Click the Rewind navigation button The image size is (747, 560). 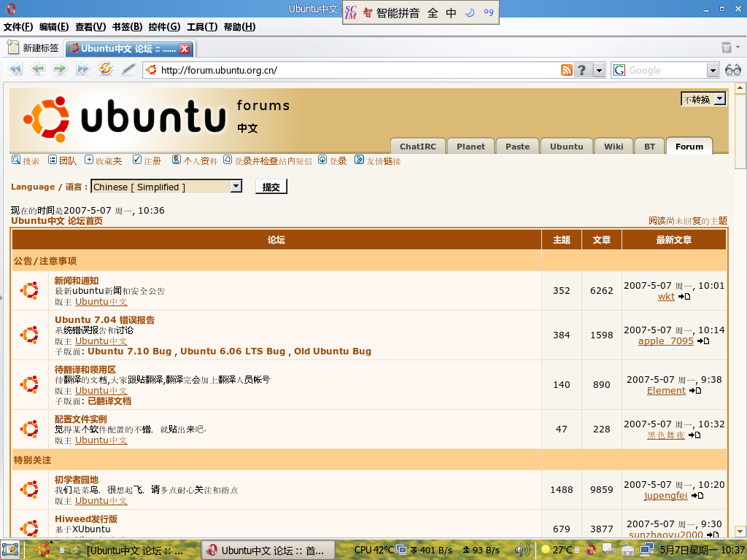(15, 69)
